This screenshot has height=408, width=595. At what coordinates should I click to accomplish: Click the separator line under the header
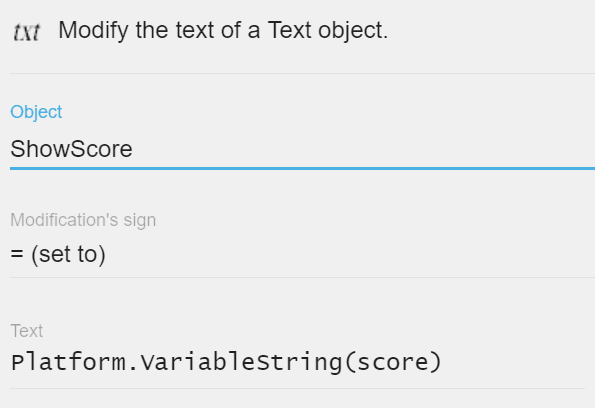(302, 73)
